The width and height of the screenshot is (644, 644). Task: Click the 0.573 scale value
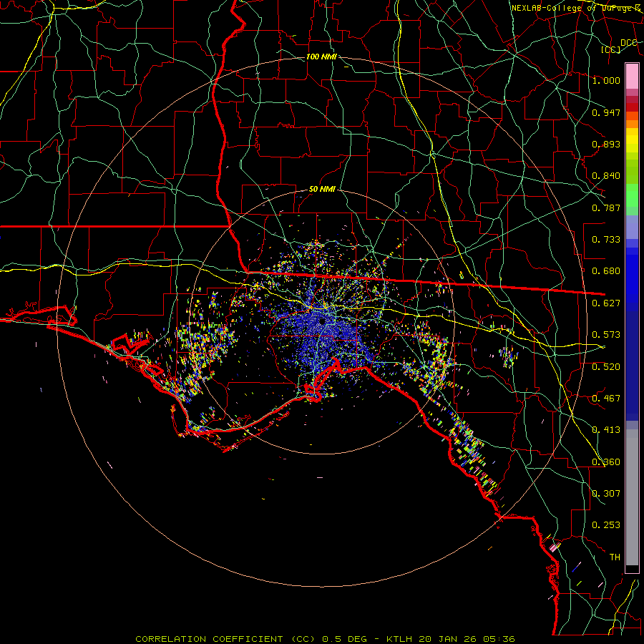point(606,335)
